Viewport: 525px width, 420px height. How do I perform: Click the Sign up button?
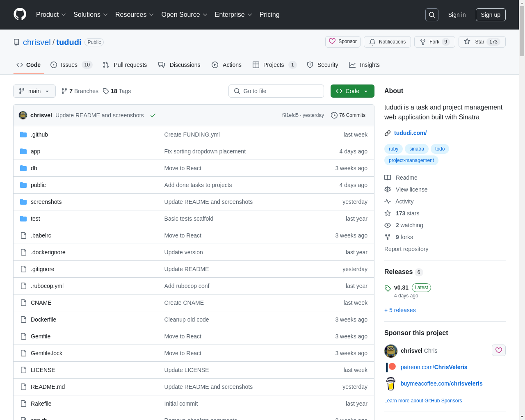pyautogui.click(x=491, y=15)
